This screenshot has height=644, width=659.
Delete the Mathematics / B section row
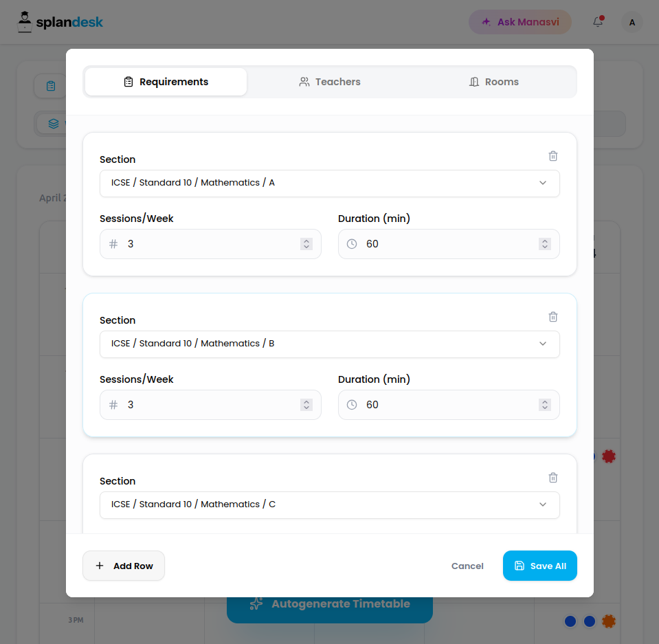tap(553, 317)
